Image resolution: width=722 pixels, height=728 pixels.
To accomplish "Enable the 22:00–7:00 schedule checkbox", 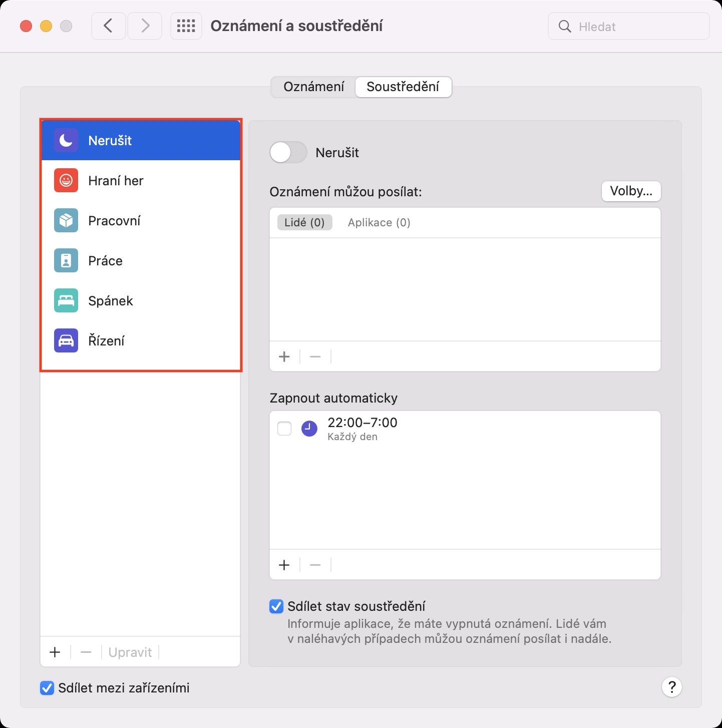I will click(x=284, y=429).
